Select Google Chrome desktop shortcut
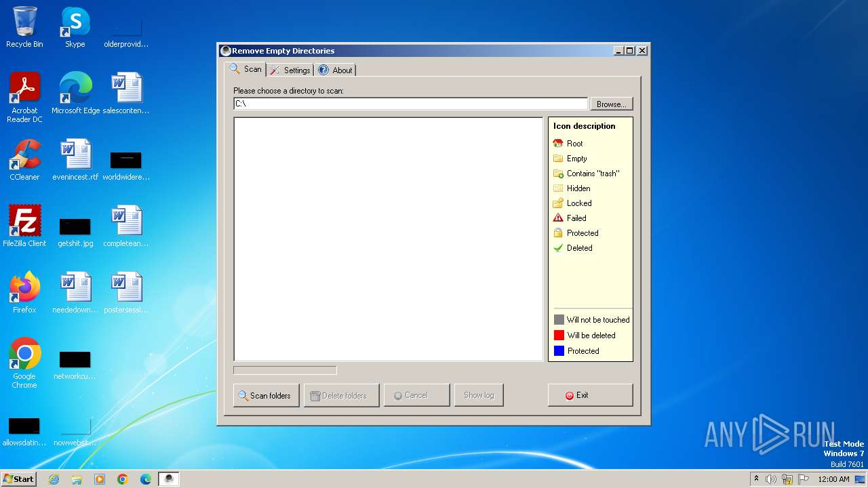The height and width of the screenshot is (488, 868). 24,363
